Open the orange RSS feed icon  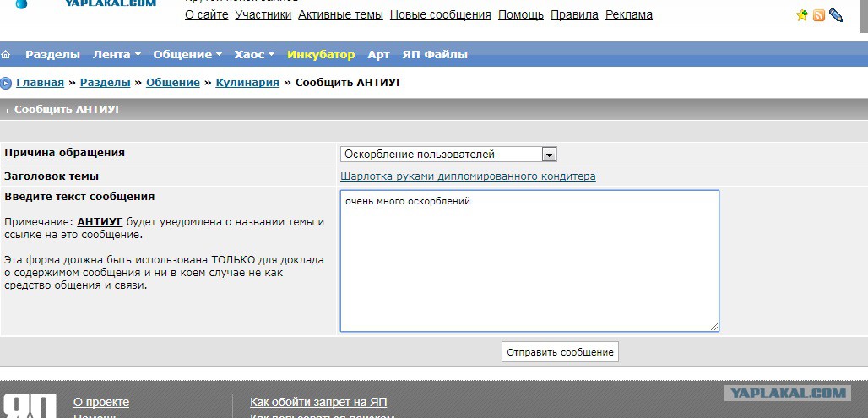(x=819, y=15)
